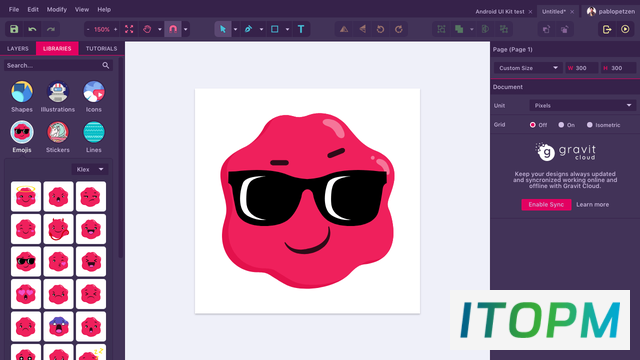Screen dimensions: 640x360
Task: Click the zoom out minus button
Action: pos(88,29)
